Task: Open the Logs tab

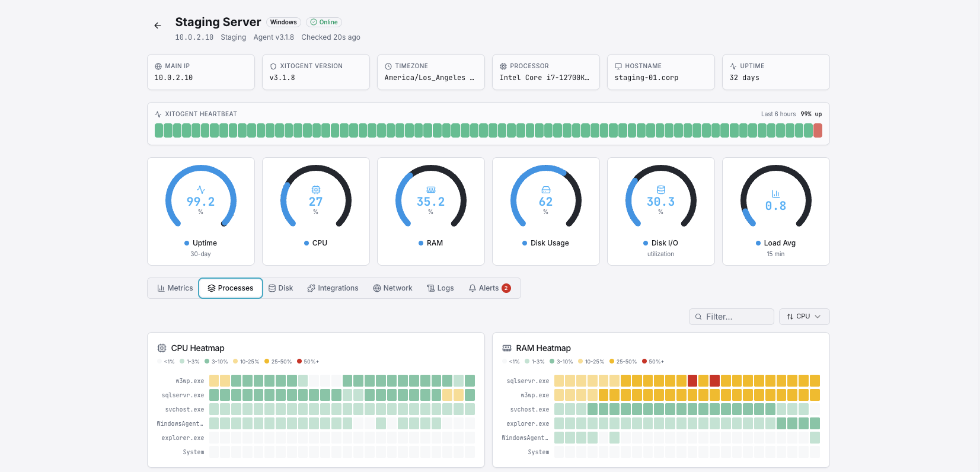Action: pyautogui.click(x=440, y=288)
